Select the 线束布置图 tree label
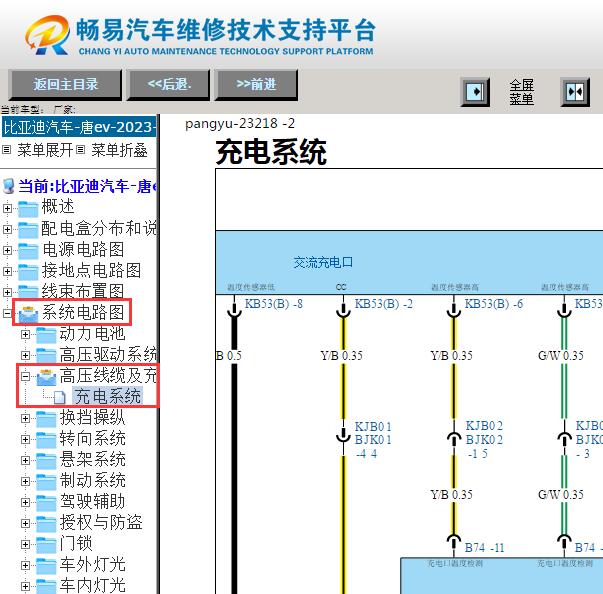 pos(83,291)
